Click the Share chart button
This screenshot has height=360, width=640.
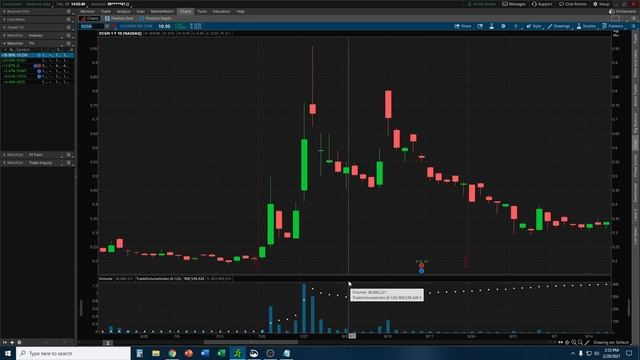pyautogui.click(x=463, y=26)
